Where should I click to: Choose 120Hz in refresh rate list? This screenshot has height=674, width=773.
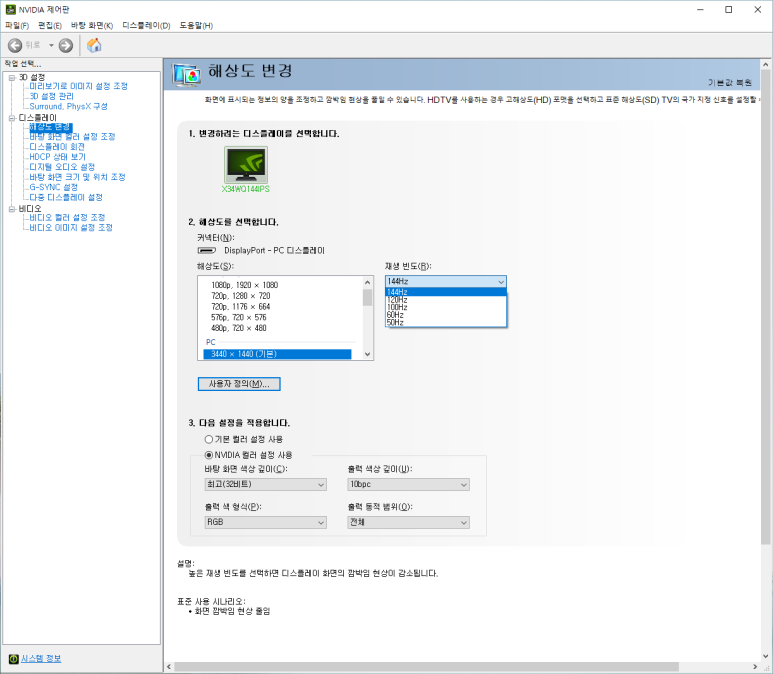pos(446,300)
